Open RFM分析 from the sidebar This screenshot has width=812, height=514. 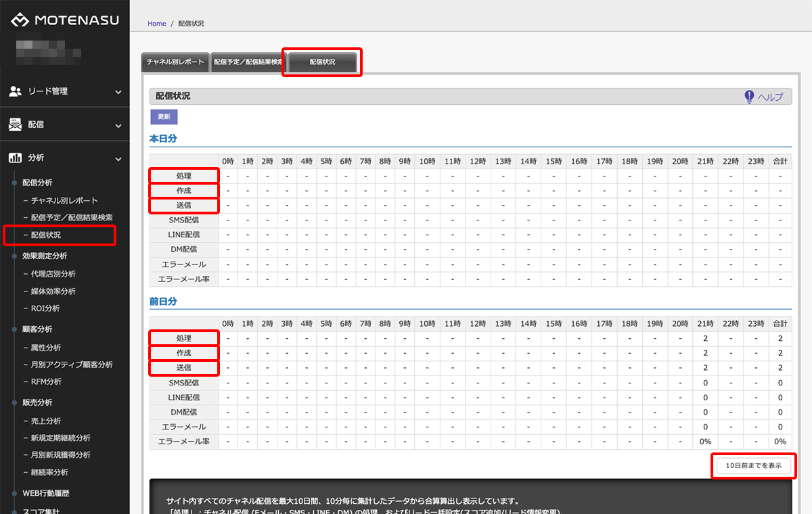[x=46, y=381]
